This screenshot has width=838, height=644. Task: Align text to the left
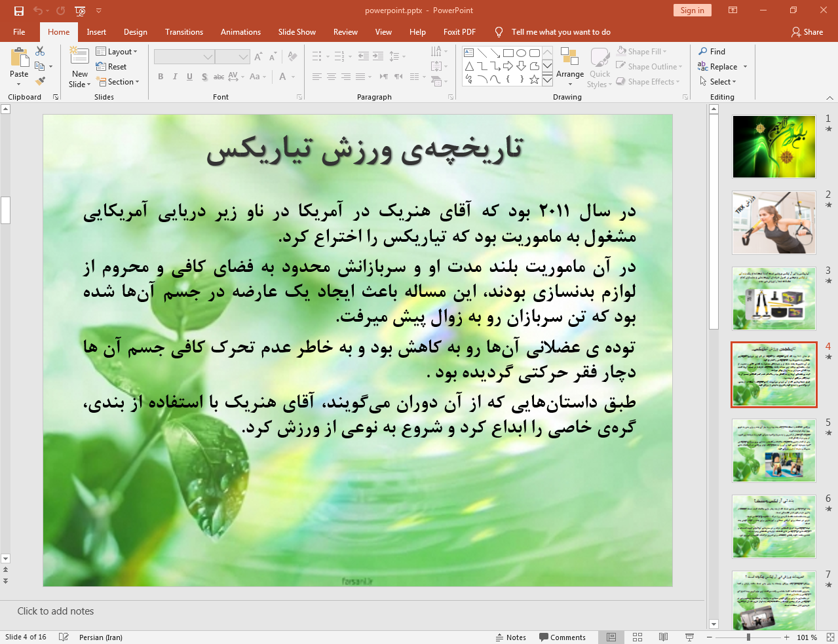[316, 77]
